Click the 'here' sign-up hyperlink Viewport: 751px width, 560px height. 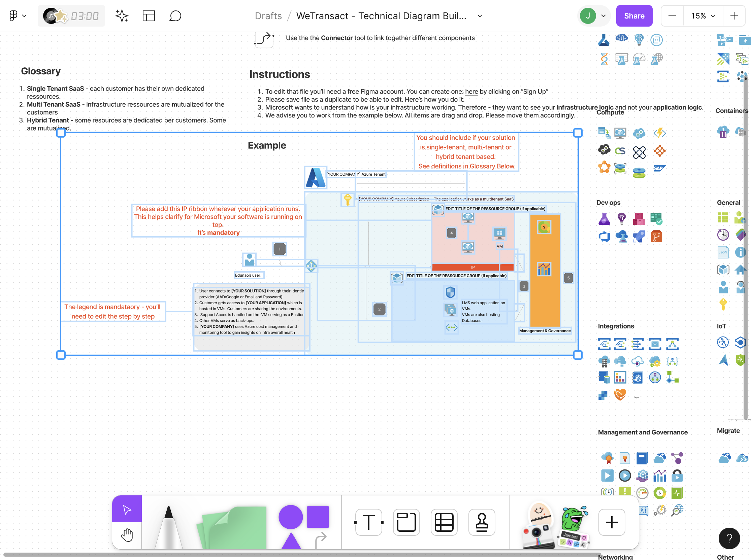471,92
